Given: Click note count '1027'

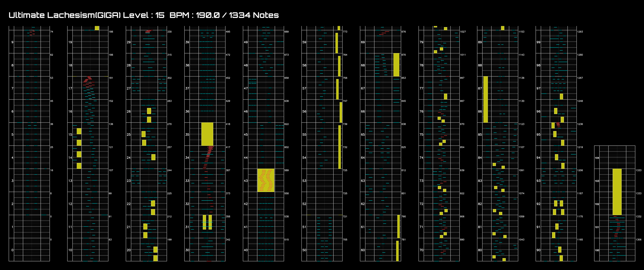Looking at the screenshot, I should pyautogui.click(x=463, y=32).
